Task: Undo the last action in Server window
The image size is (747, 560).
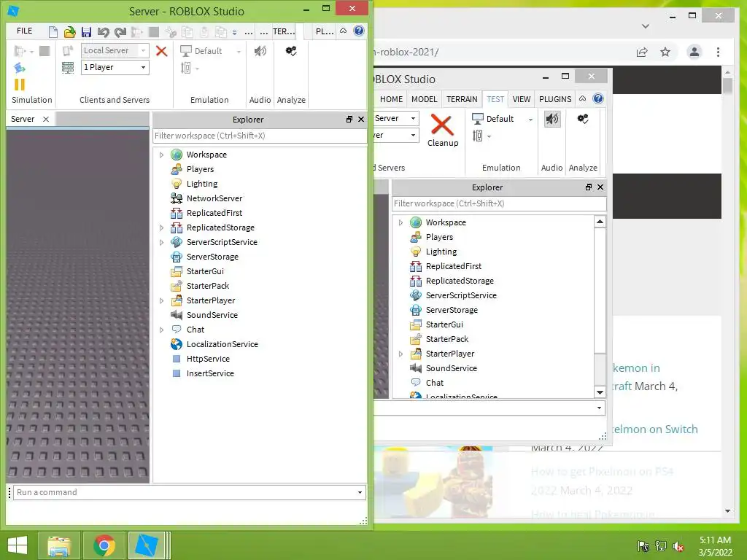Action: 103,32
